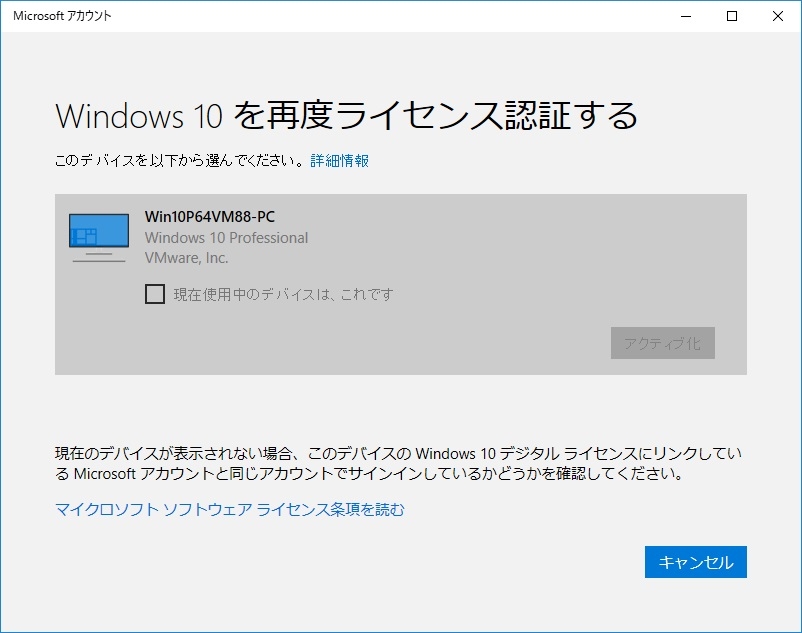Click the キャンセル button
This screenshot has height=633, width=802.
(x=696, y=562)
